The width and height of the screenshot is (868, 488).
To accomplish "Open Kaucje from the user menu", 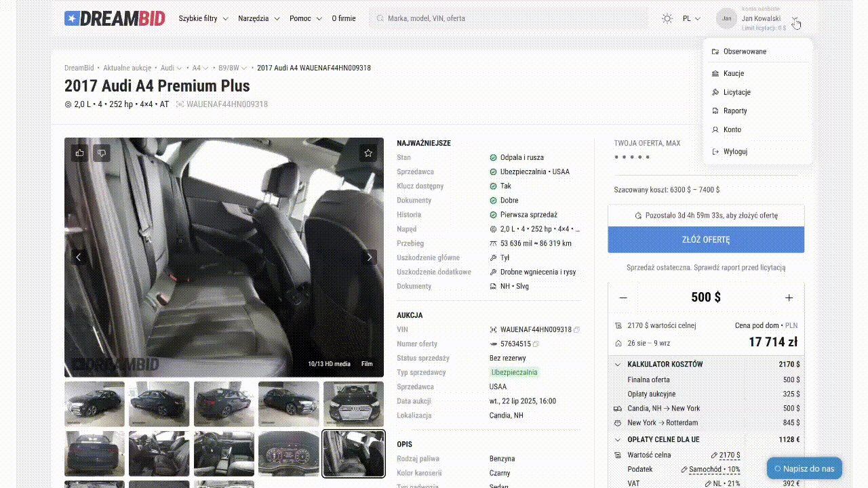I will 758,73.
